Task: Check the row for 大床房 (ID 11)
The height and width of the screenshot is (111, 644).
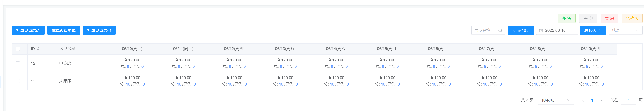Action: click(x=18, y=81)
